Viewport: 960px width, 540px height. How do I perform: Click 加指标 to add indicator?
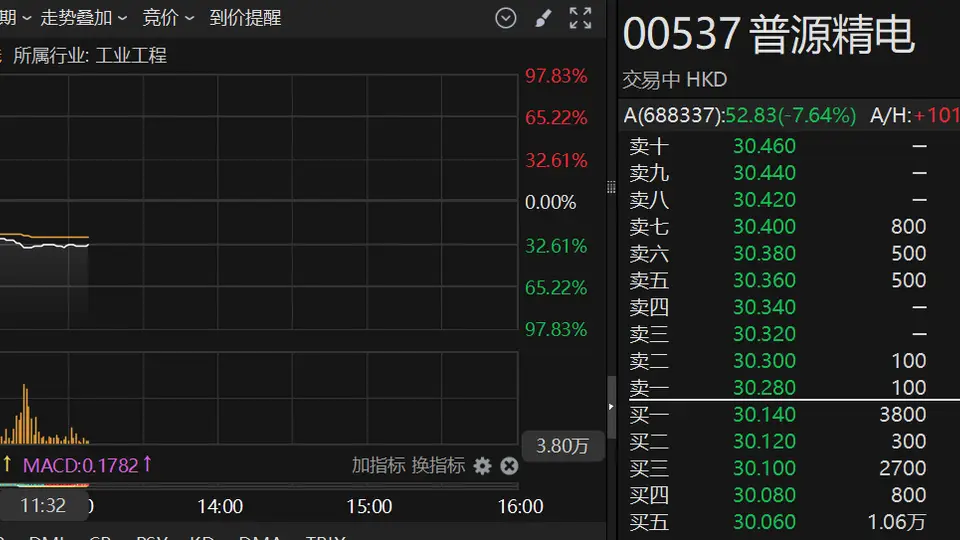pyautogui.click(x=378, y=465)
